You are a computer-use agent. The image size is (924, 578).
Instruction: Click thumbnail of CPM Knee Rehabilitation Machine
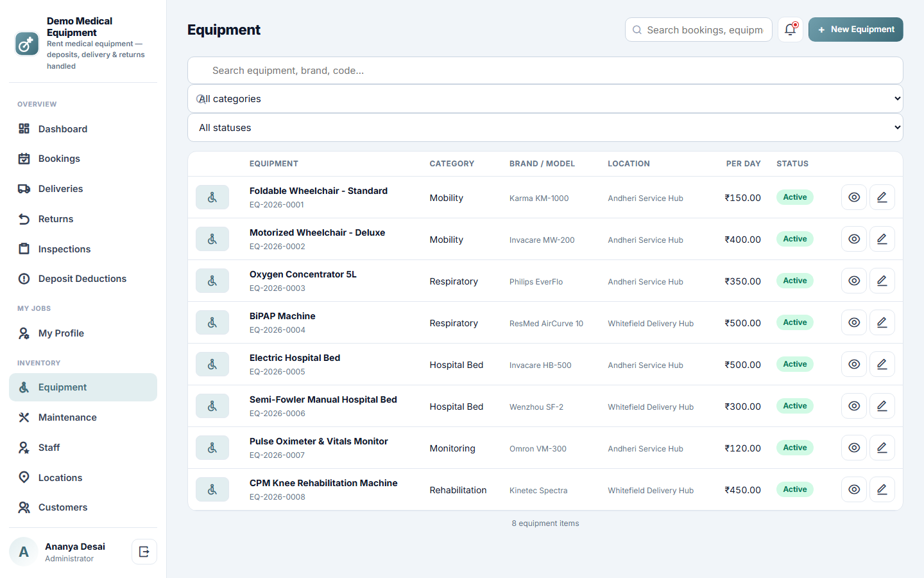point(212,489)
